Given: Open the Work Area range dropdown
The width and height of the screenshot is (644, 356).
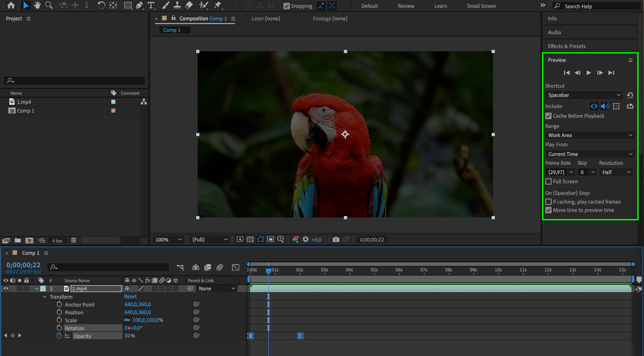Looking at the screenshot, I should pos(590,135).
